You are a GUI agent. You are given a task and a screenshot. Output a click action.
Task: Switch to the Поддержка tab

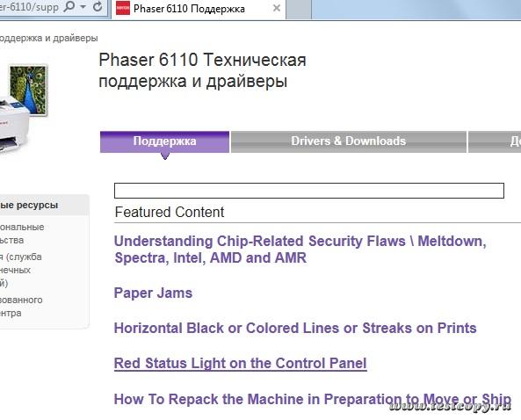click(164, 141)
